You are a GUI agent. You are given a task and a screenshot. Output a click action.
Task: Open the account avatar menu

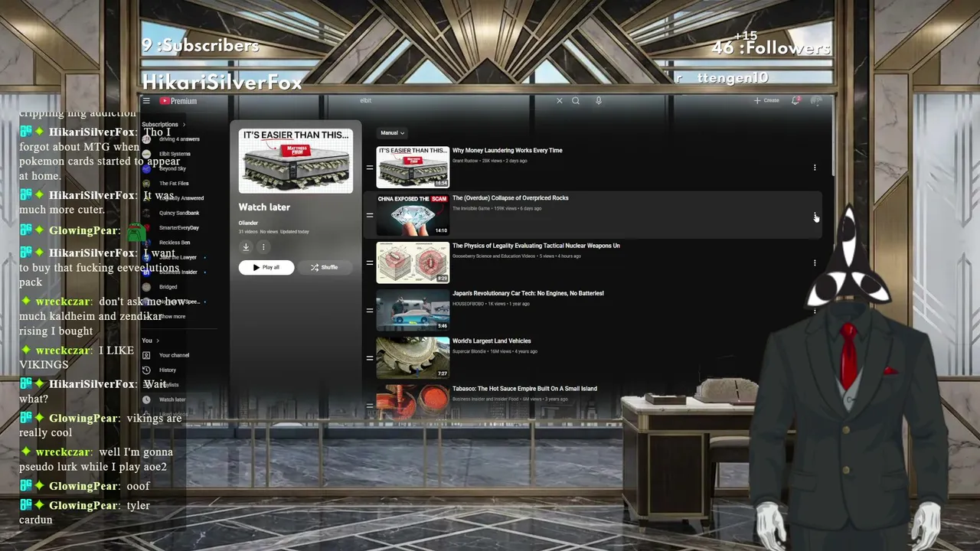(x=817, y=101)
